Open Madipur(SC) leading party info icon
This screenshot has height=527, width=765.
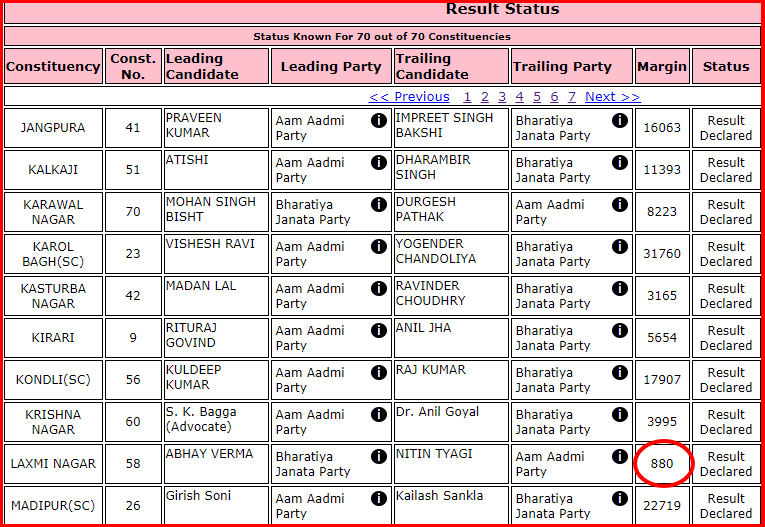[379, 498]
